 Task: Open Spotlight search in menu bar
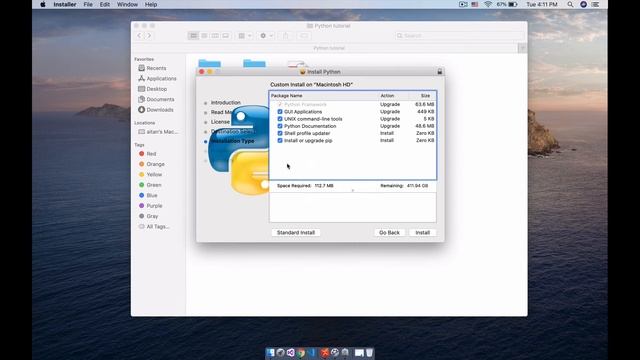[570, 4]
